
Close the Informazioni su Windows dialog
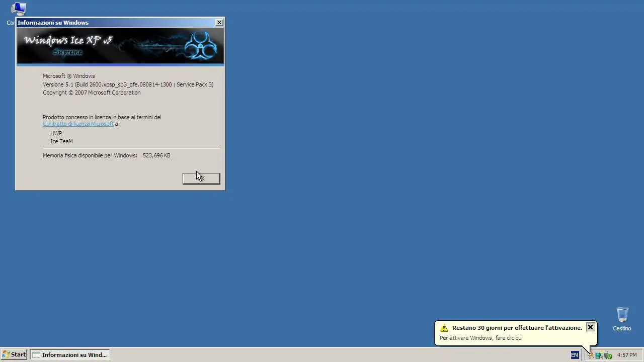pos(219,23)
